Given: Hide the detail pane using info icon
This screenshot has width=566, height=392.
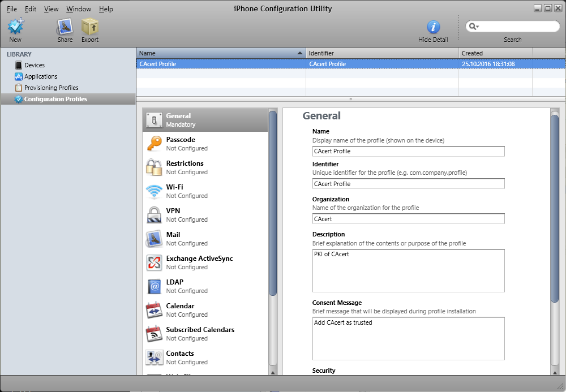Looking at the screenshot, I should 433,27.
